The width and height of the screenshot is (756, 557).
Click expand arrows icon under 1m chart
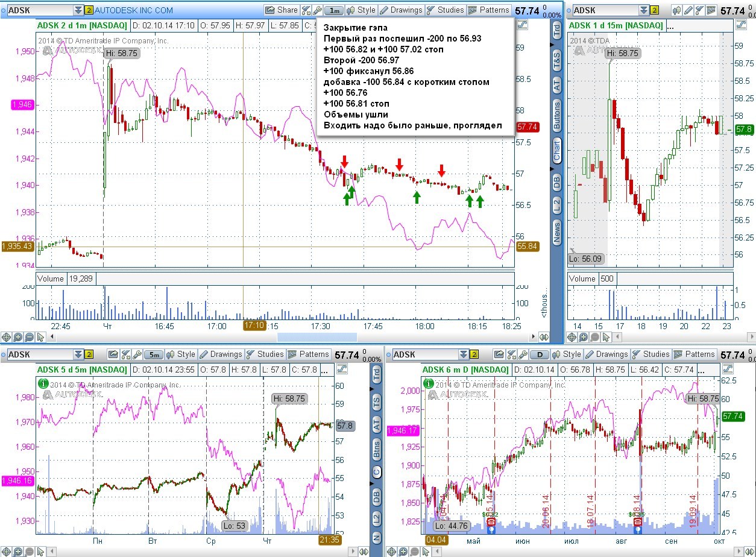[543, 337]
